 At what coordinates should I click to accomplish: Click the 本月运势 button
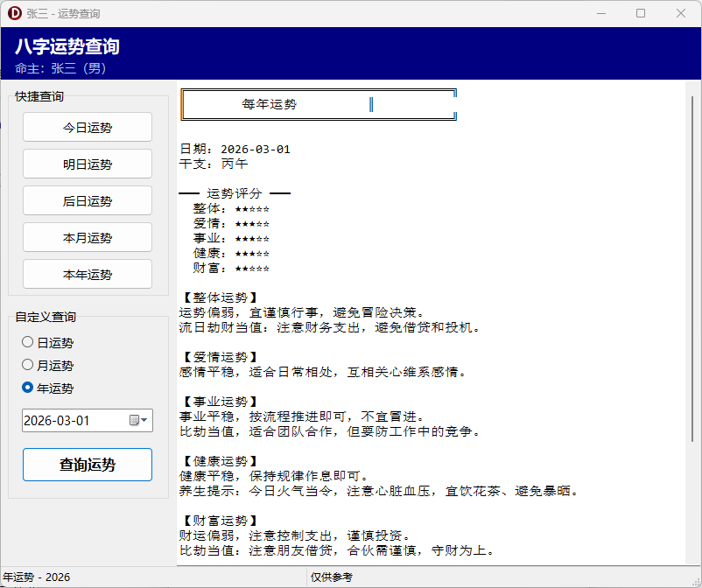87,237
